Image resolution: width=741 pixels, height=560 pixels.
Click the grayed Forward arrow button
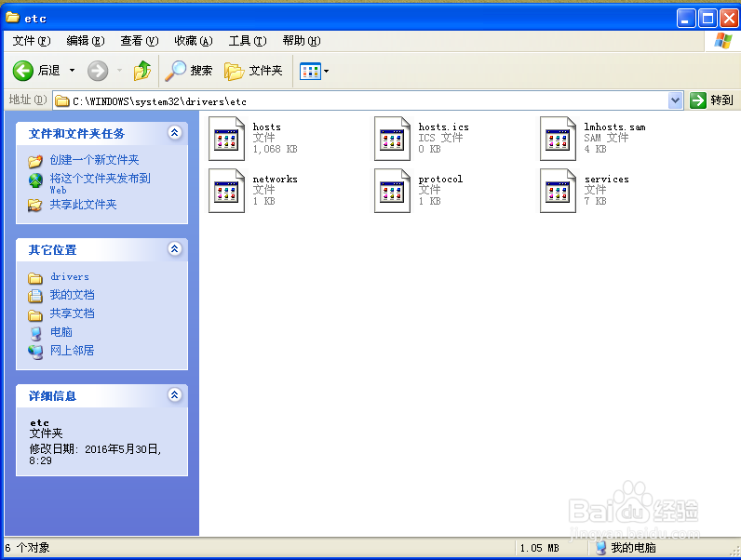tap(98, 71)
